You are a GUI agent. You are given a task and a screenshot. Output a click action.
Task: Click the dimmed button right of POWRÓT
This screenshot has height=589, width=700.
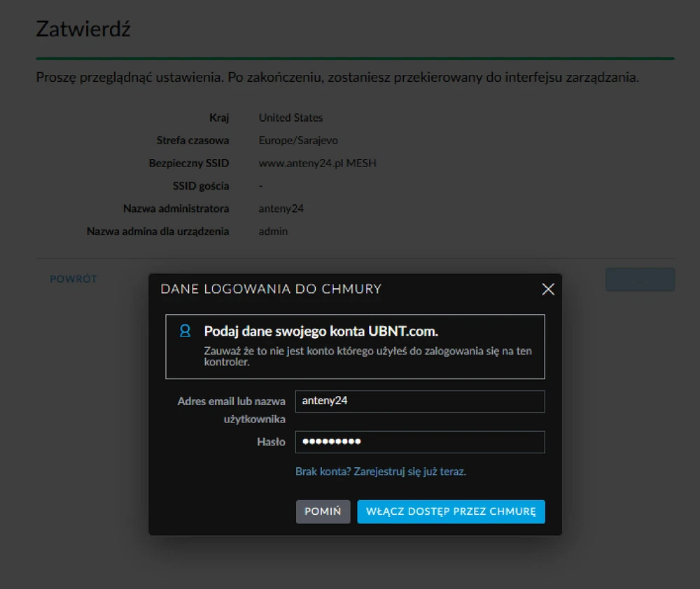(639, 279)
